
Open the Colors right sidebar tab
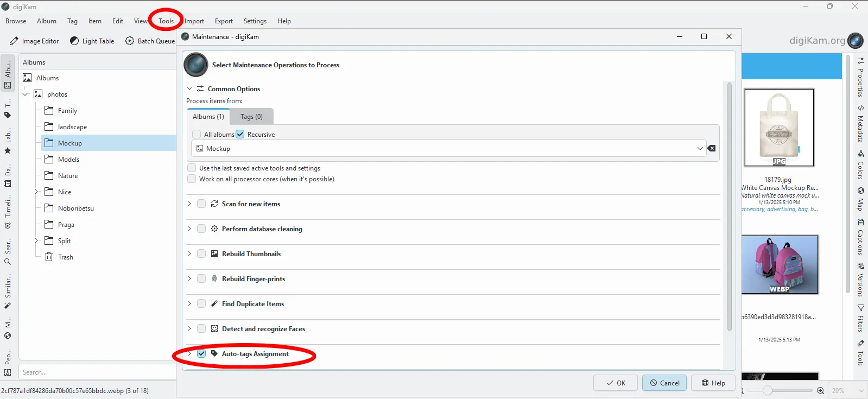pyautogui.click(x=860, y=165)
